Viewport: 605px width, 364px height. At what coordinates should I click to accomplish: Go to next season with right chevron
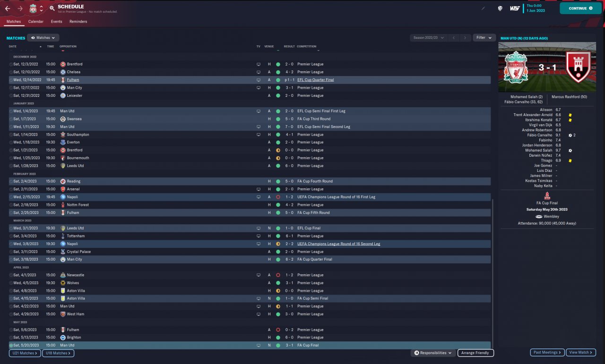pos(465,38)
